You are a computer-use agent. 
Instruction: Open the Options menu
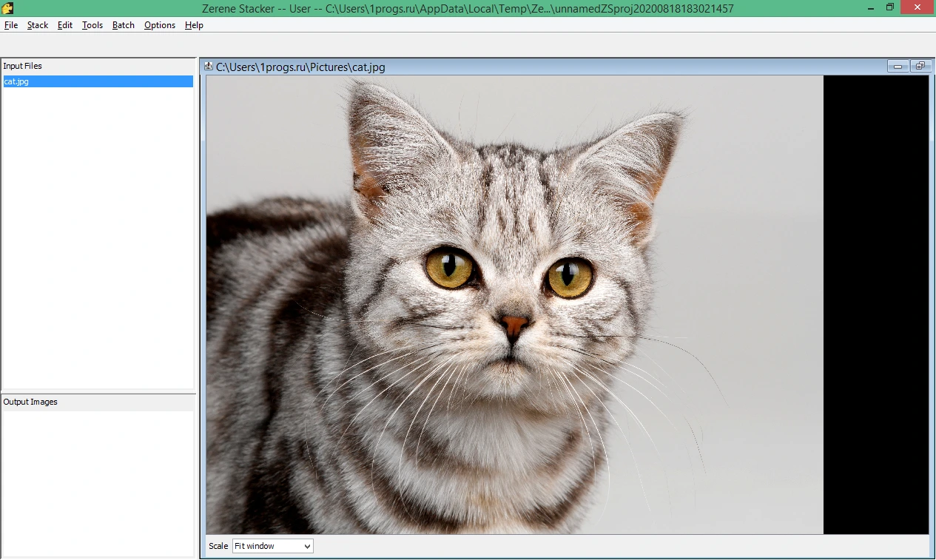click(x=160, y=25)
